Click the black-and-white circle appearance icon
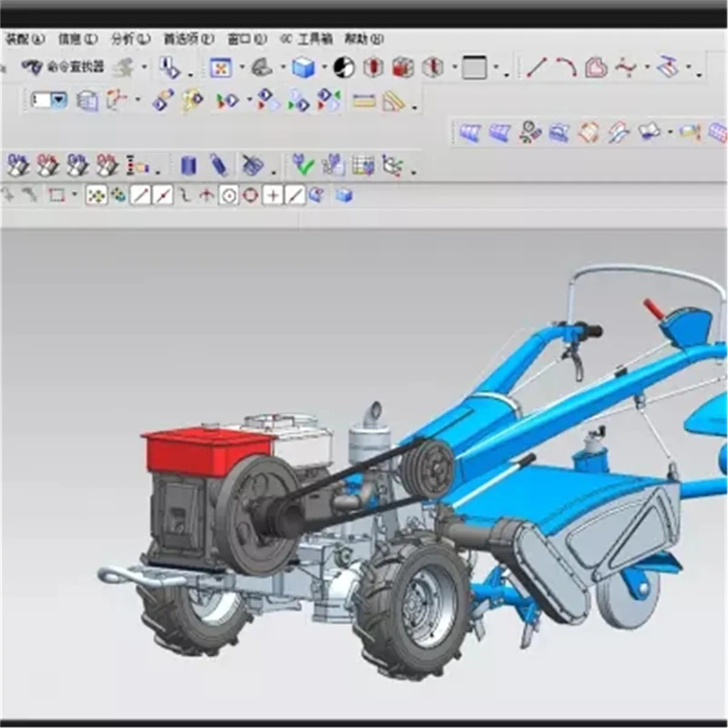The image size is (728, 728). (344, 67)
